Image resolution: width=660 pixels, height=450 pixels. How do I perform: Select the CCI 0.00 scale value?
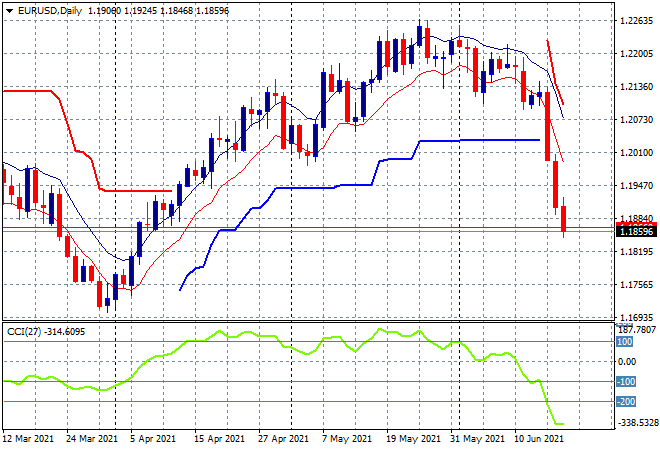coord(627,362)
